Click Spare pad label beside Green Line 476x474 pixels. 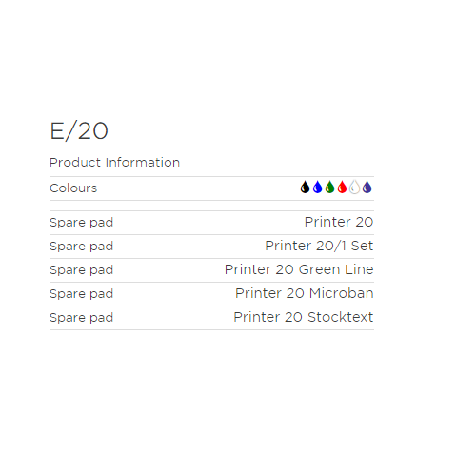point(82,270)
